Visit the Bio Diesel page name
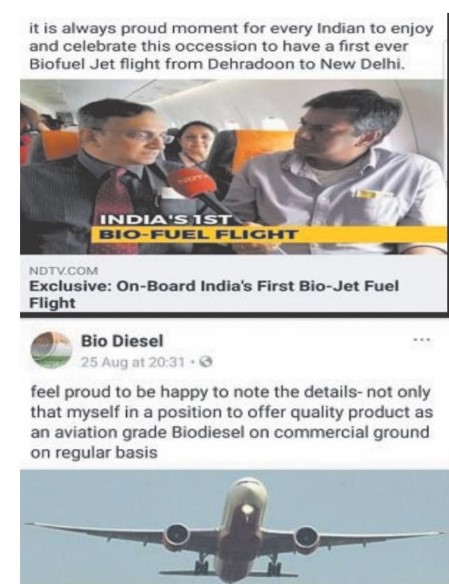The width and height of the screenshot is (449, 584). point(122,341)
